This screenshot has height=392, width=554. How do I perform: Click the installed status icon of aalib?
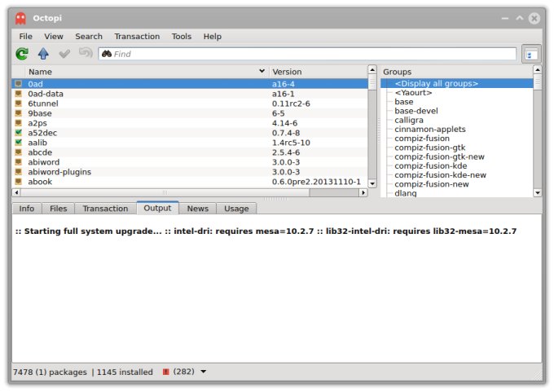(x=19, y=142)
